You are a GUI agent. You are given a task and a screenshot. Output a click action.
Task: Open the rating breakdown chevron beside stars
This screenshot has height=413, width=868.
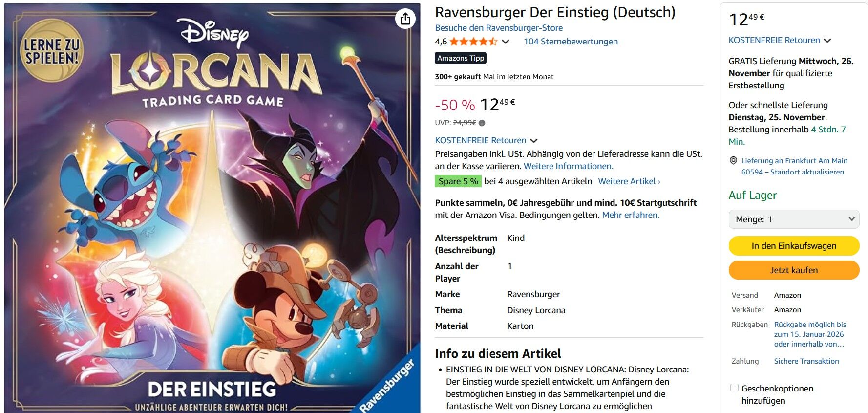click(506, 42)
